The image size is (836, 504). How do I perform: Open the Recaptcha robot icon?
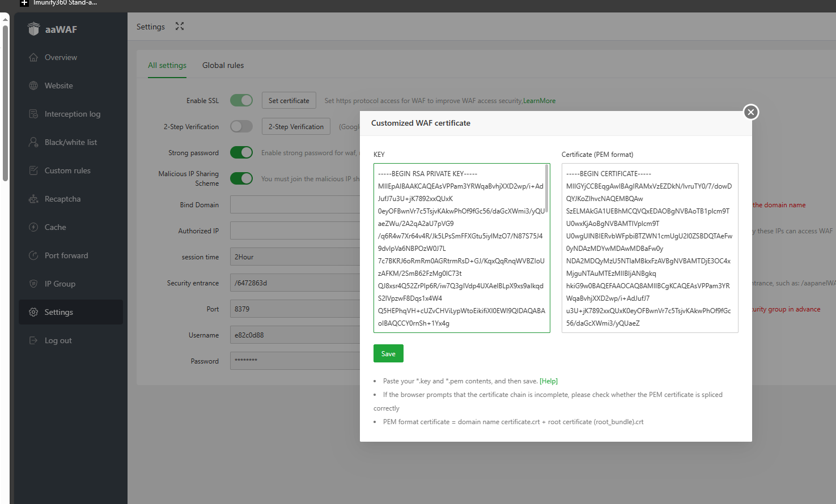(33, 199)
